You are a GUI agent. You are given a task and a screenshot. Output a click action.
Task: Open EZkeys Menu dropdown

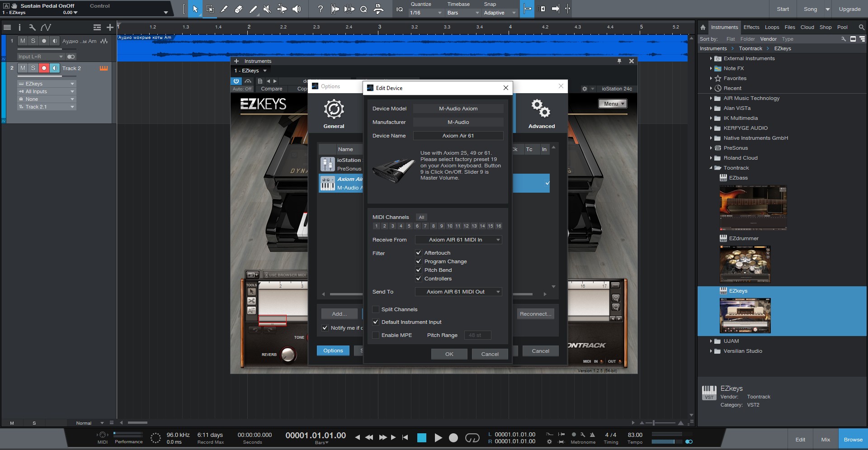tap(613, 104)
